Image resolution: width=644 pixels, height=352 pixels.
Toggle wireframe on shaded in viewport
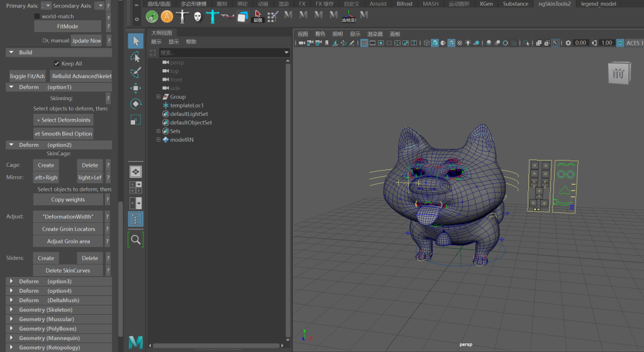[452, 43]
